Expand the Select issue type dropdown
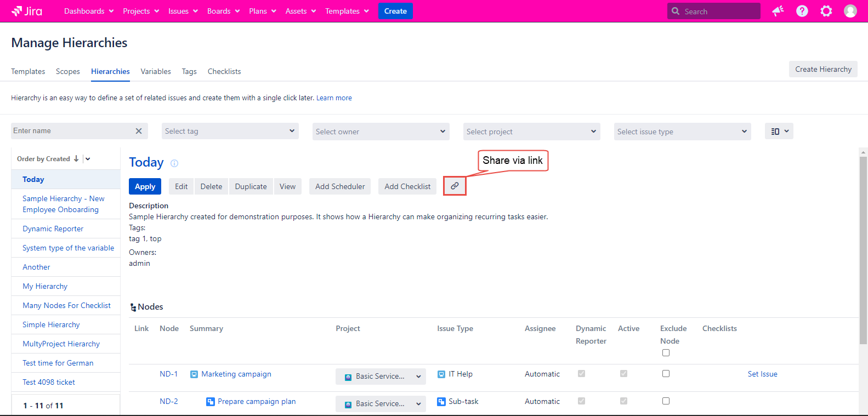The height and width of the screenshot is (416, 868). click(x=682, y=132)
